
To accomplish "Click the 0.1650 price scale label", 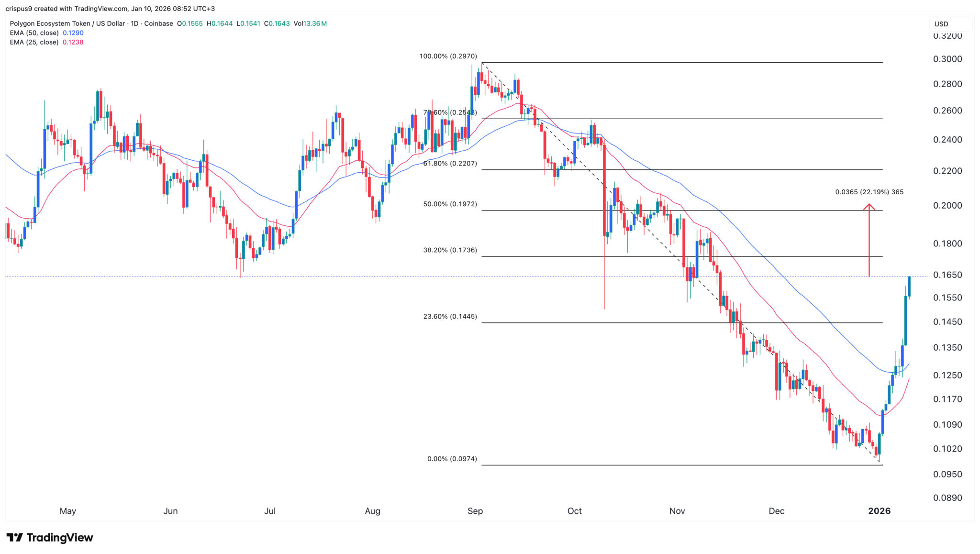I will [947, 275].
